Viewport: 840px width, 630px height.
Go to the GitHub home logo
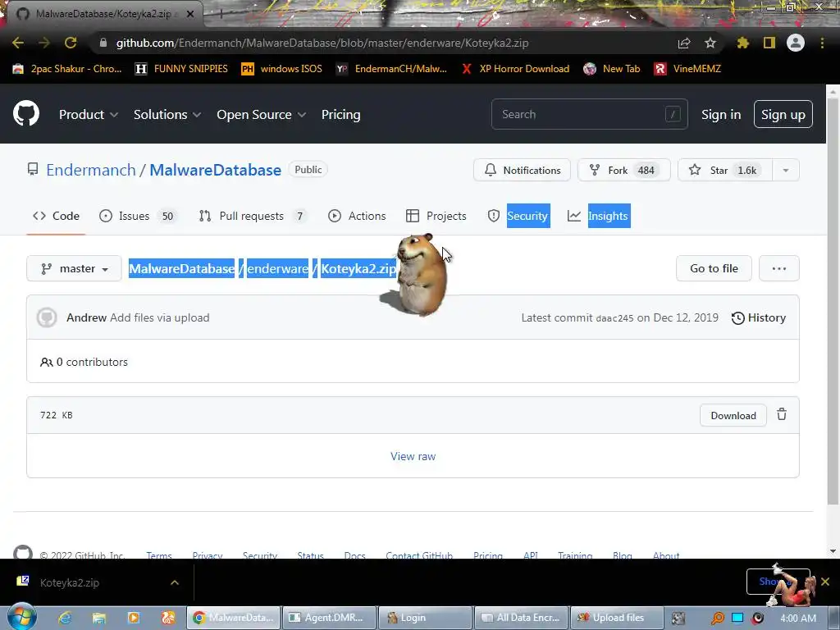click(26, 113)
